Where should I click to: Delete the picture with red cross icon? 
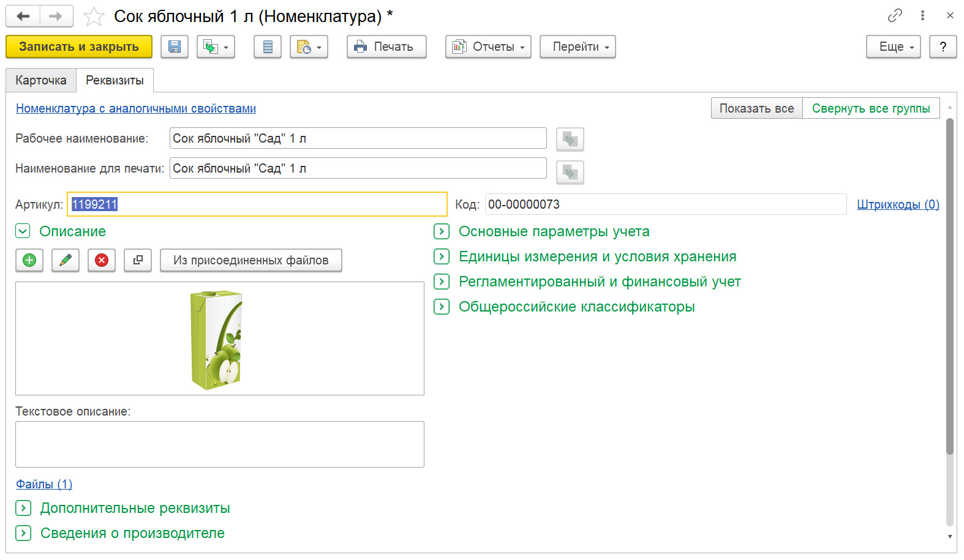[102, 260]
